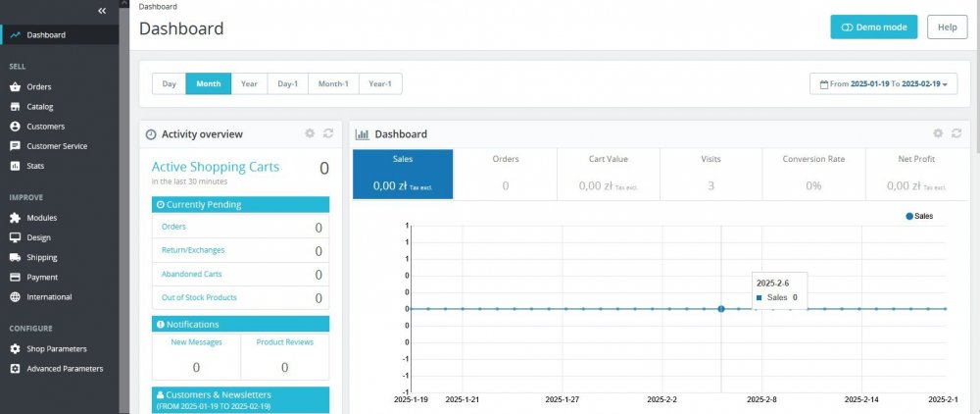Open Activity overview settings gear

(310, 133)
